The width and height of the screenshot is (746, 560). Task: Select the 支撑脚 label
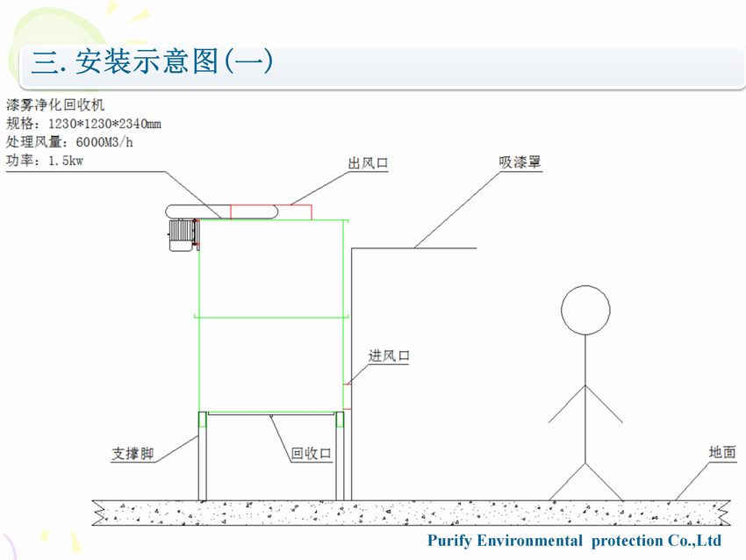[133, 454]
